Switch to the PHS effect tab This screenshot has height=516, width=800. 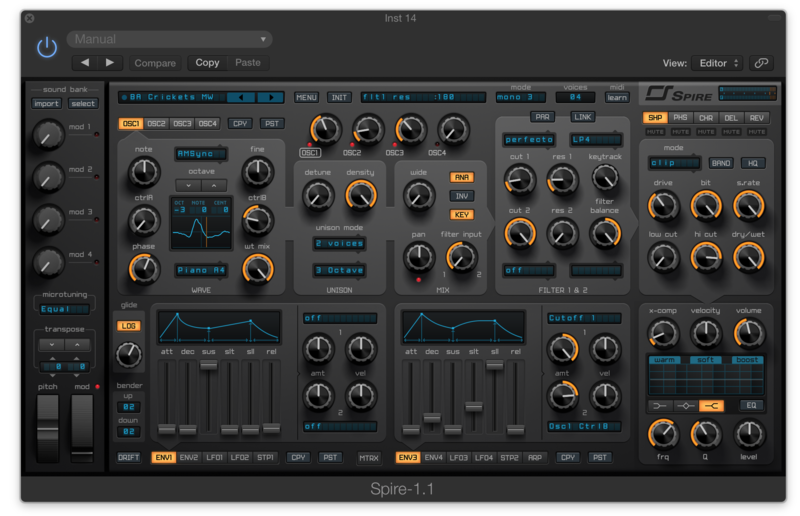tap(680, 118)
